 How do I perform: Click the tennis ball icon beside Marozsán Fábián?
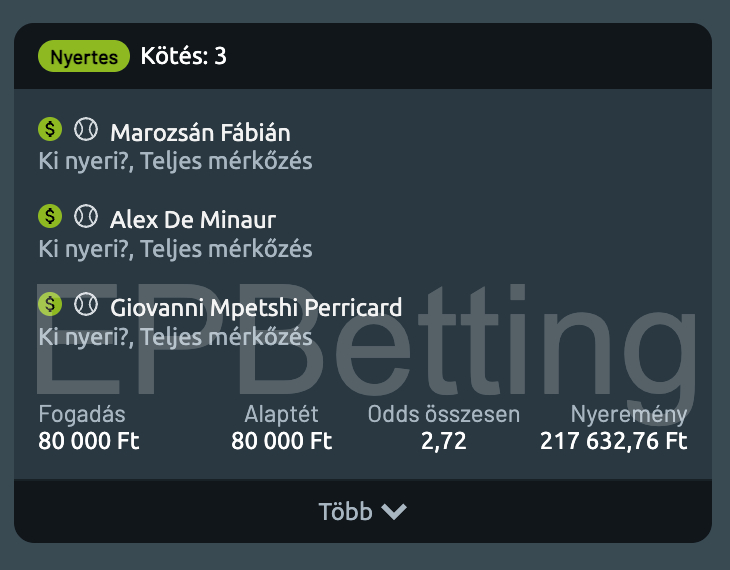click(x=86, y=129)
